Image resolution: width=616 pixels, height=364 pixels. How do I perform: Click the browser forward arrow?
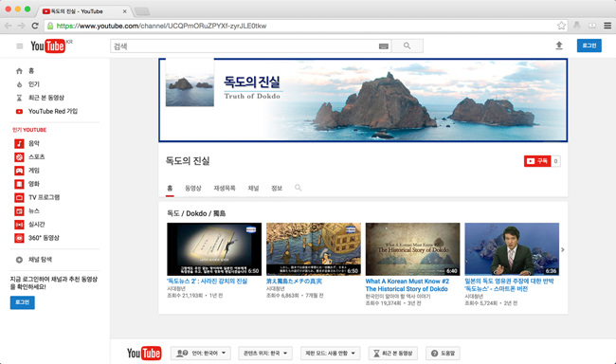point(21,26)
